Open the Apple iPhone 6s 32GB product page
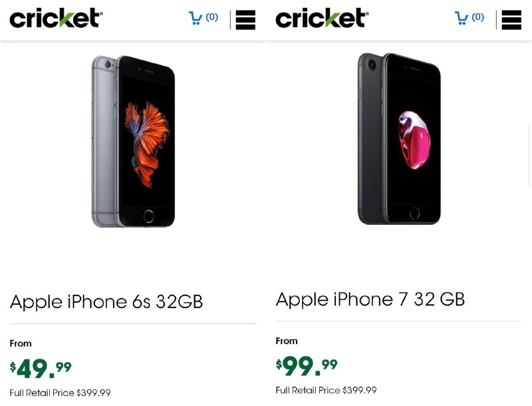This screenshot has width=532, height=406. point(106,302)
